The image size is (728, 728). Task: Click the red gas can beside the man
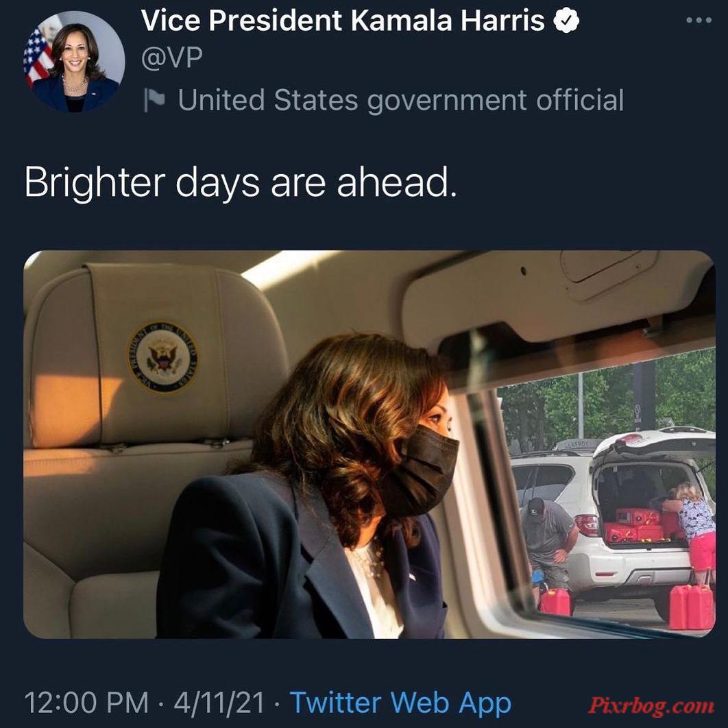pyautogui.click(x=555, y=602)
